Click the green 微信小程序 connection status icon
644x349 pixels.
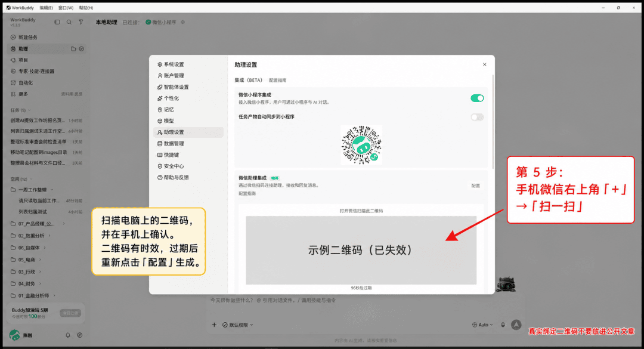148,22
